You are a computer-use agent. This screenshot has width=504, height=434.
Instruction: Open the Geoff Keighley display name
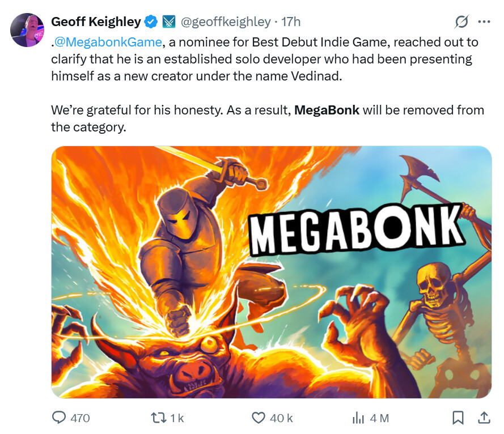pos(96,22)
